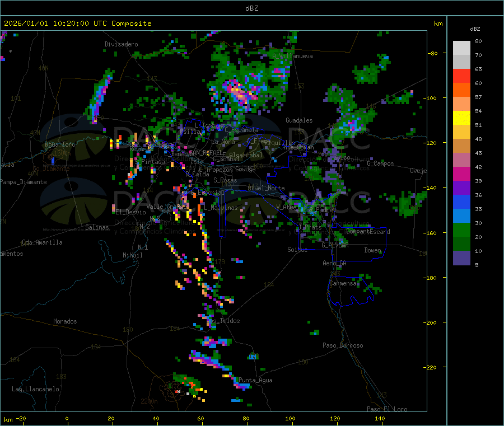
Task: Click the -140 km axis tick label
Action: pos(431,188)
